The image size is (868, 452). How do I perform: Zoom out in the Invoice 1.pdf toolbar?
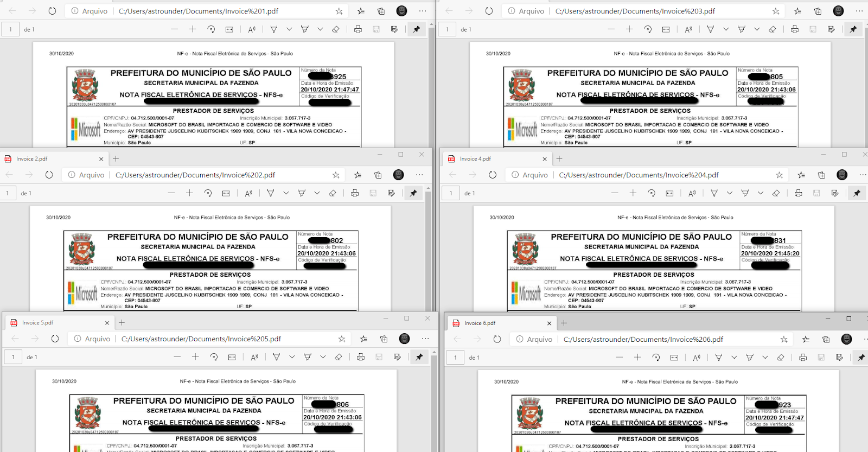point(174,29)
